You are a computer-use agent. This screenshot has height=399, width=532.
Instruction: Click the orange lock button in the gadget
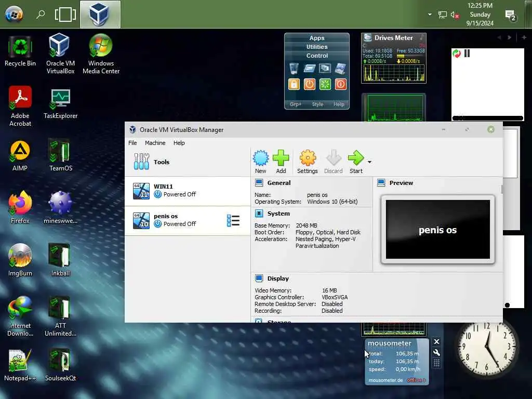pyautogui.click(x=294, y=84)
